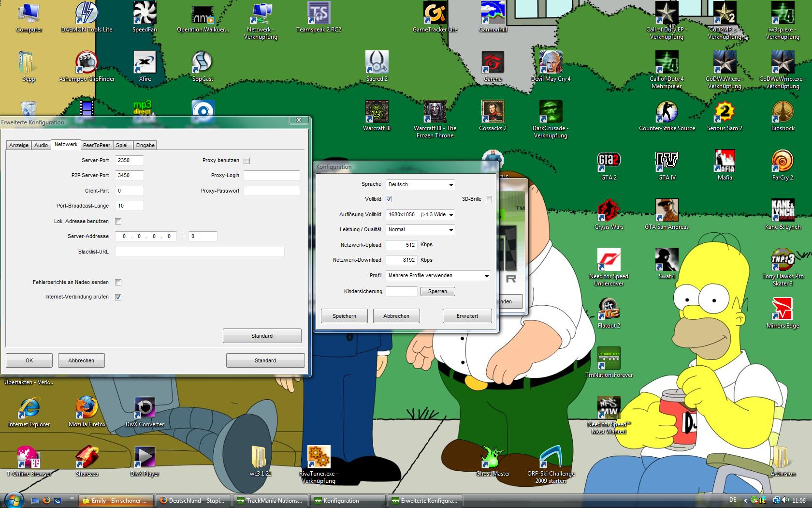Image resolution: width=812 pixels, height=508 pixels.
Task: Switch to Spiel tab
Action: [122, 145]
